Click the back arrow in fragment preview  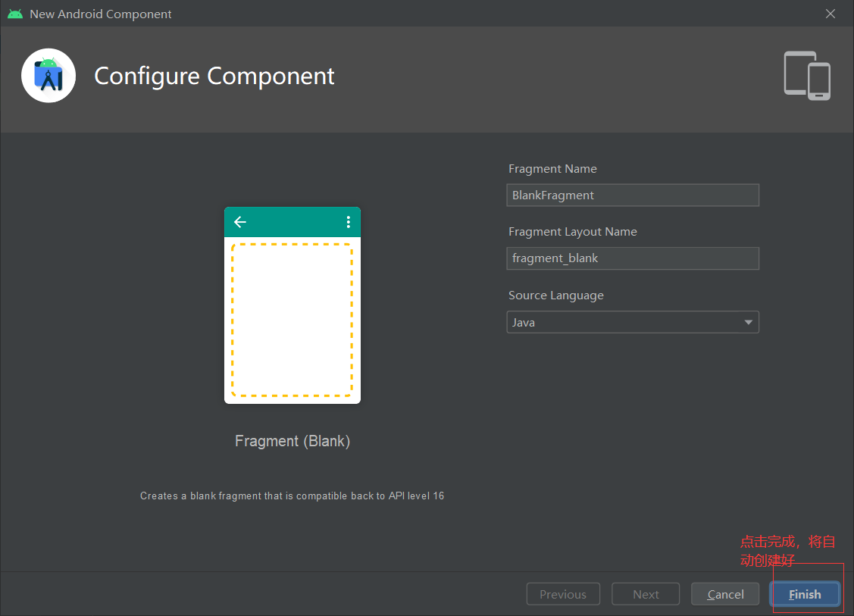(240, 222)
